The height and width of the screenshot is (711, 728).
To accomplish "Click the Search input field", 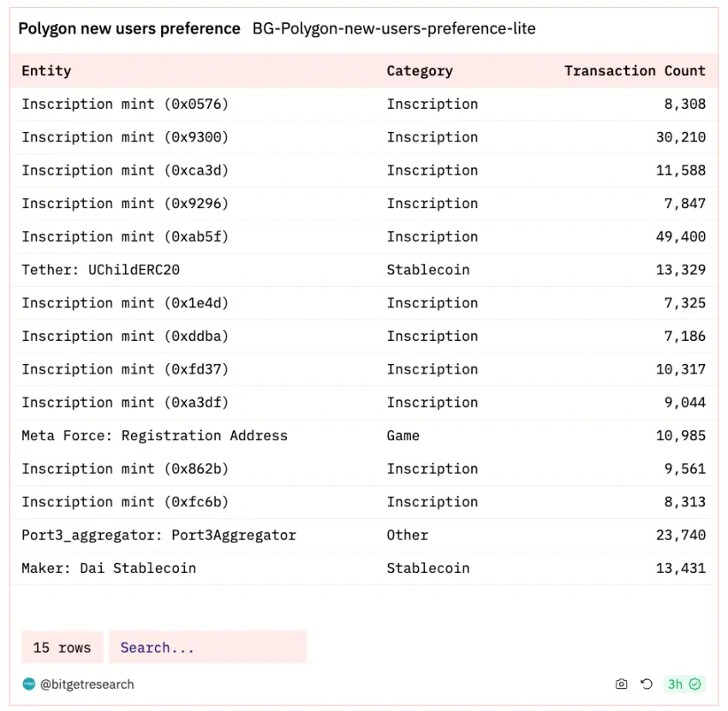I will coord(206,648).
